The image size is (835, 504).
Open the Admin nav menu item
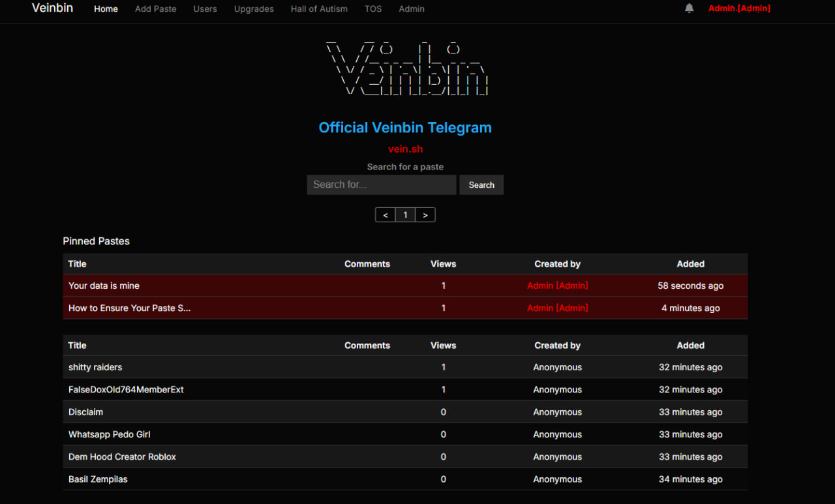pyautogui.click(x=412, y=9)
